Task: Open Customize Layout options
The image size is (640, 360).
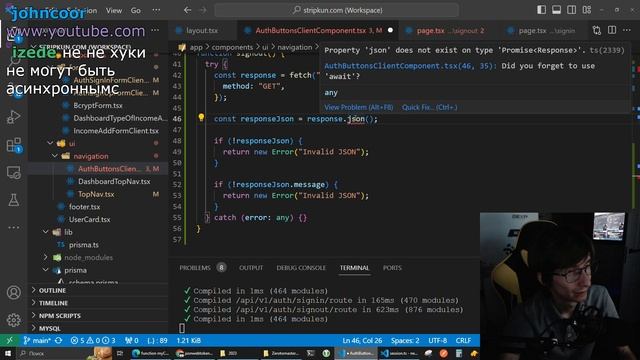Action: (x=587, y=10)
